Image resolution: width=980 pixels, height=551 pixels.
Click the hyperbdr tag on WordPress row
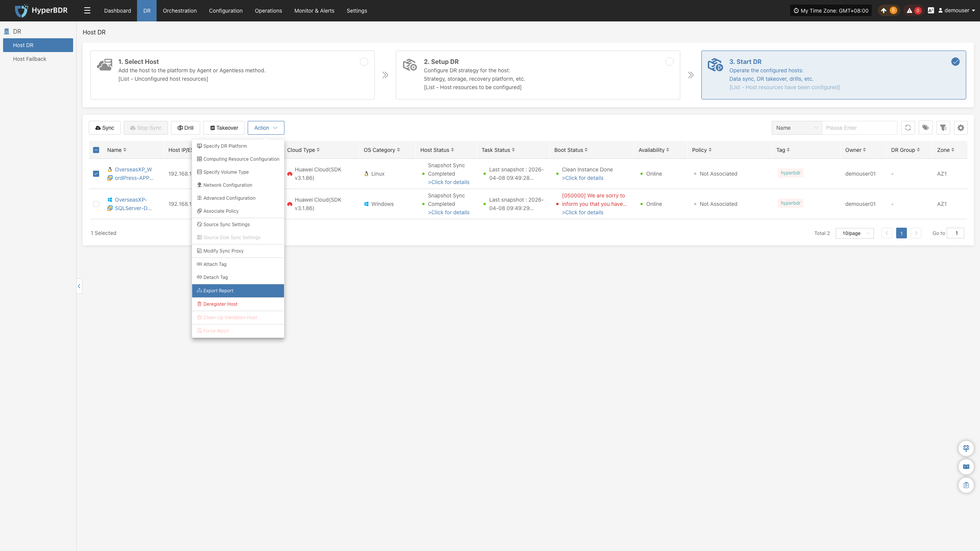pos(791,173)
